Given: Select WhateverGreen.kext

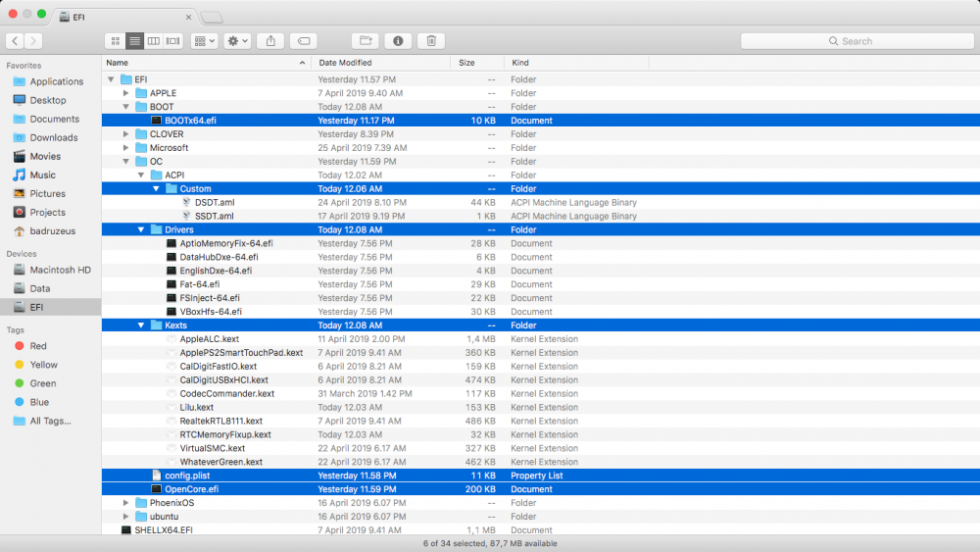Looking at the screenshot, I should tap(541, 462).
